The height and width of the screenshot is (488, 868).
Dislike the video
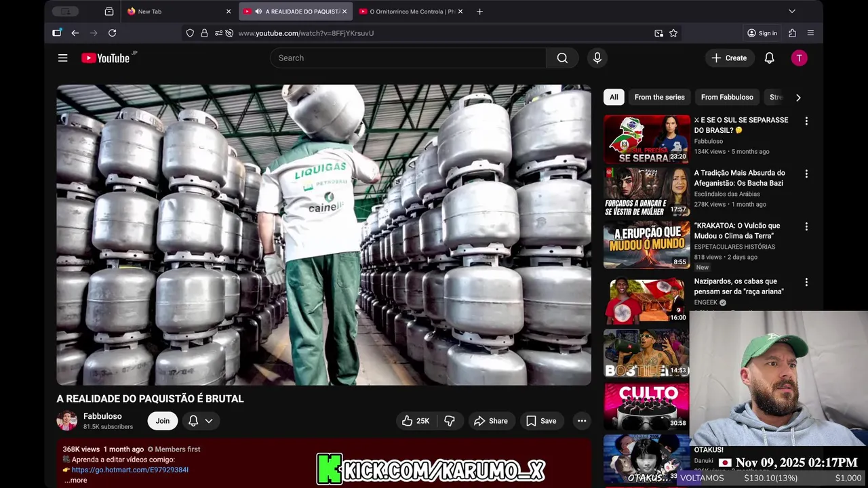(x=450, y=421)
